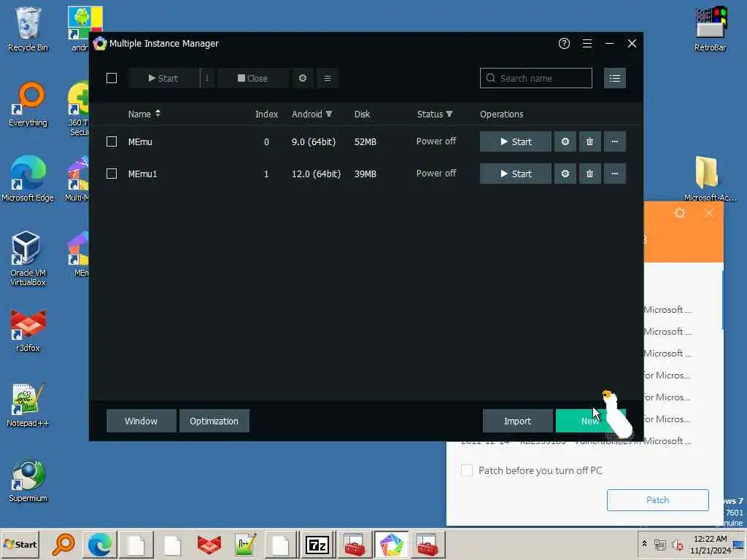Select the MEmu1 name text
This screenshot has width=747, height=560.
142,174
